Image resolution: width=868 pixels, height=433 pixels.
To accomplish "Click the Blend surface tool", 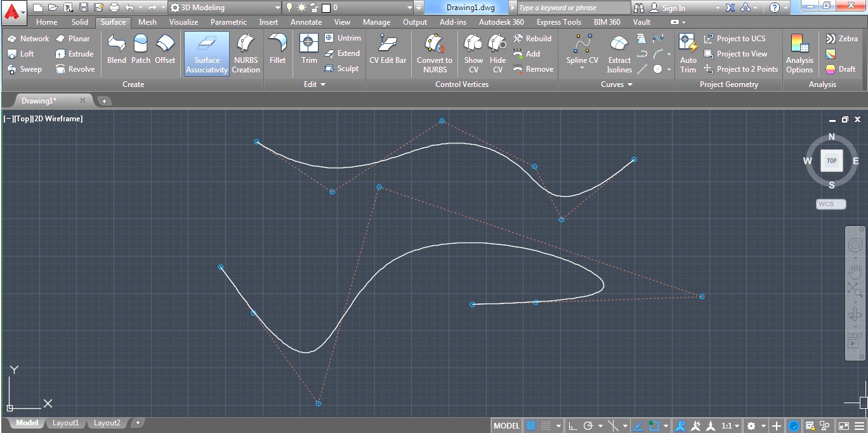I will coord(117,50).
